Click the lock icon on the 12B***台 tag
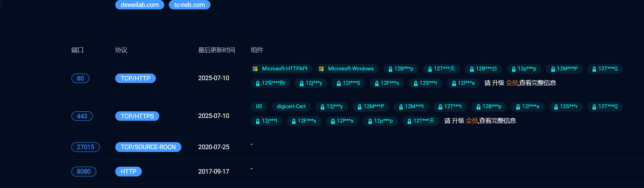644x188 pixels. tap(472, 69)
